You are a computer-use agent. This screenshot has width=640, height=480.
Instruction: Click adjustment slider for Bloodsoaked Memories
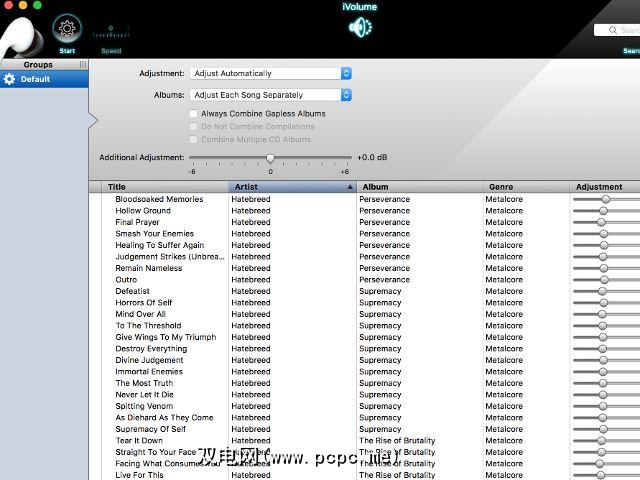pos(606,199)
